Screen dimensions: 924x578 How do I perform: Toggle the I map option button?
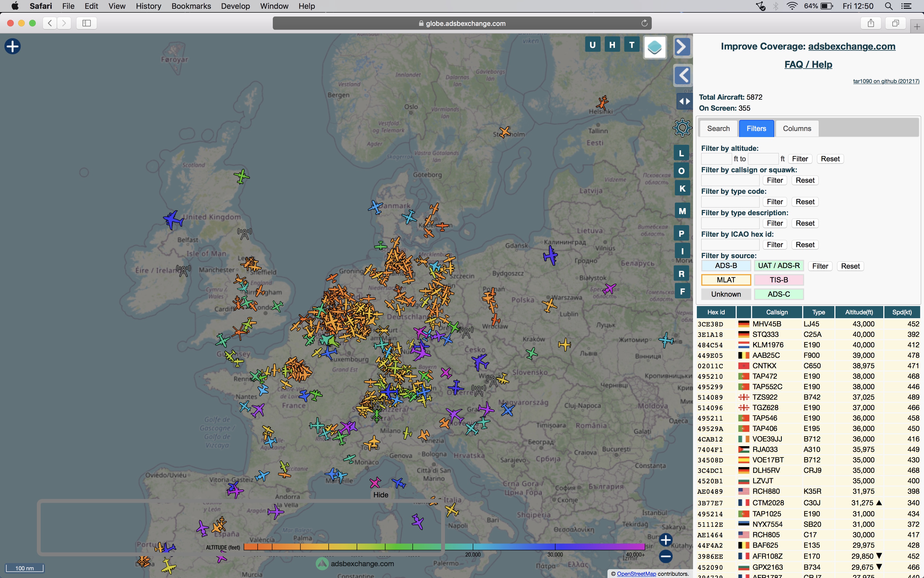point(682,251)
